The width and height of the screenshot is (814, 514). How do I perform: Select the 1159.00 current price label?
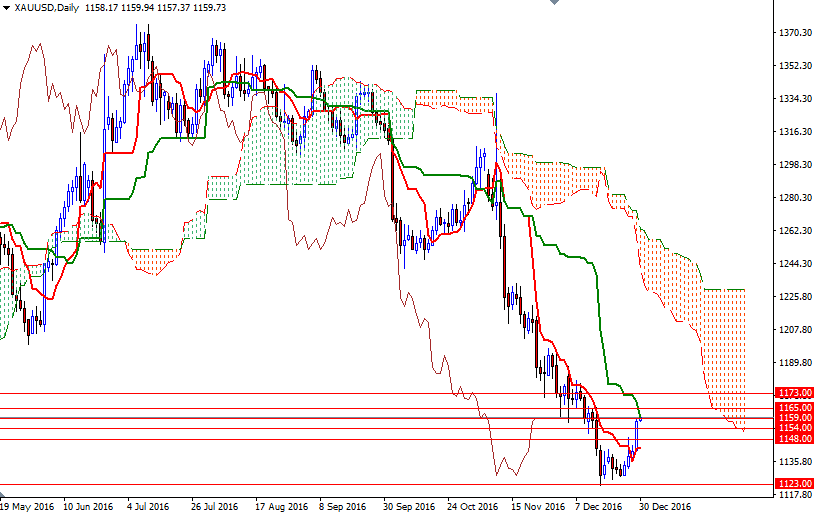[x=794, y=417]
